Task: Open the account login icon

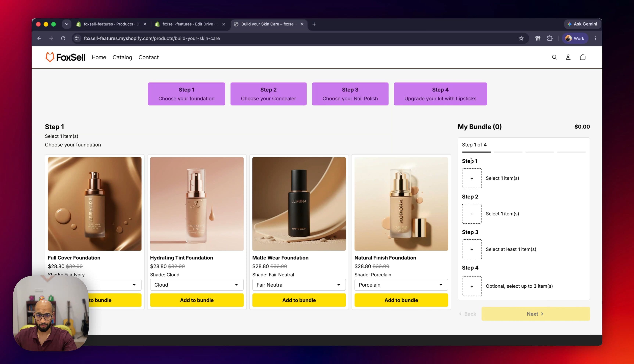Action: point(568,57)
